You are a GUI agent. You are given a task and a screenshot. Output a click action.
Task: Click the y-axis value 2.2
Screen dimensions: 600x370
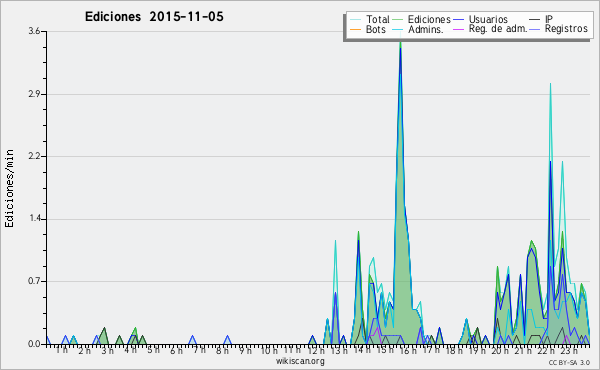click(x=34, y=156)
